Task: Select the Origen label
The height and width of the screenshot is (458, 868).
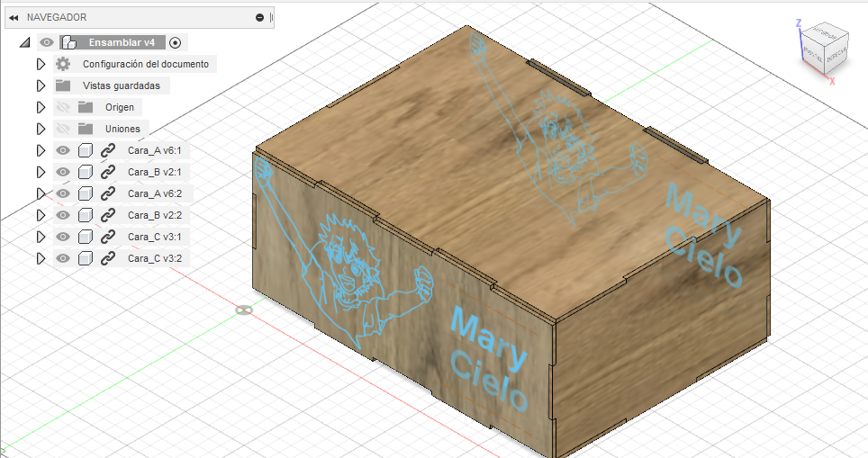Action: 120,107
